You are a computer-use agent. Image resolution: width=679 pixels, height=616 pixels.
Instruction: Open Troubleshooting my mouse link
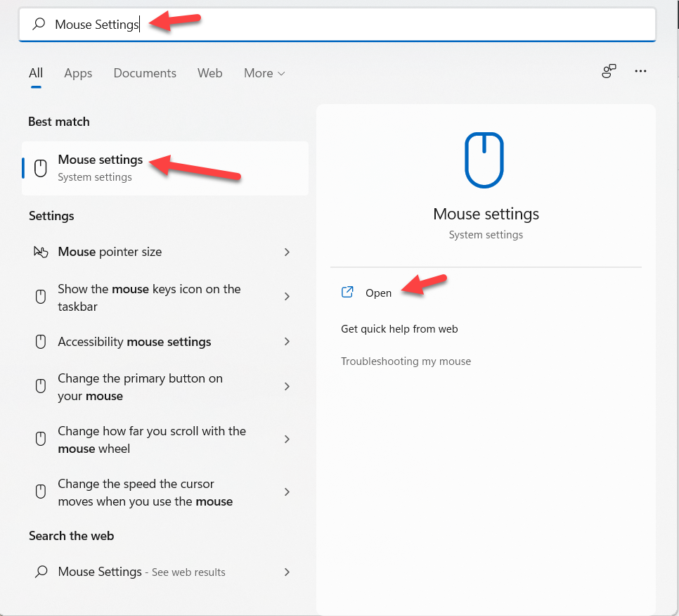pyautogui.click(x=406, y=361)
